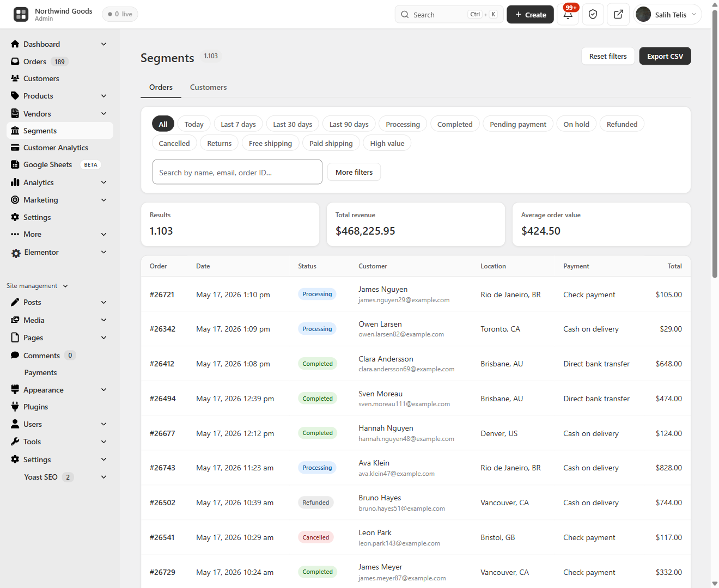719x588 pixels.
Task: Toggle the Completed filter chip
Action: click(455, 124)
